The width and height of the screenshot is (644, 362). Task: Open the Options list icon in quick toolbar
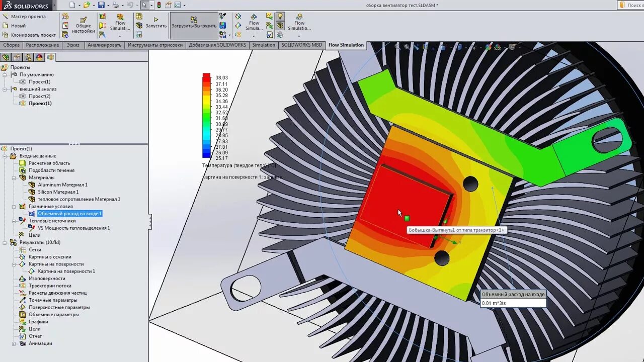click(178, 5)
